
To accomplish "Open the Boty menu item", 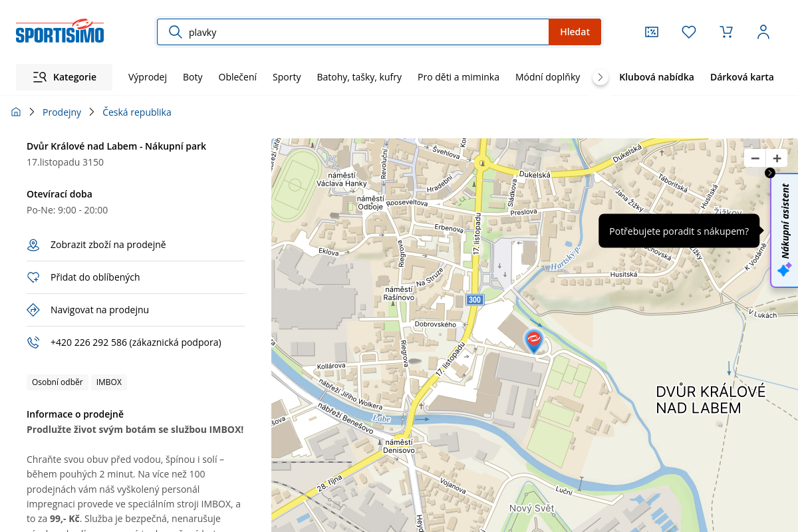I will pyautogui.click(x=193, y=77).
